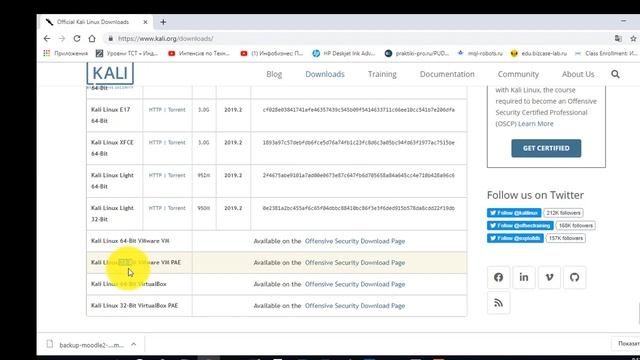Open the site search magnifier icon
The width and height of the screenshot is (640, 360).
615,74
